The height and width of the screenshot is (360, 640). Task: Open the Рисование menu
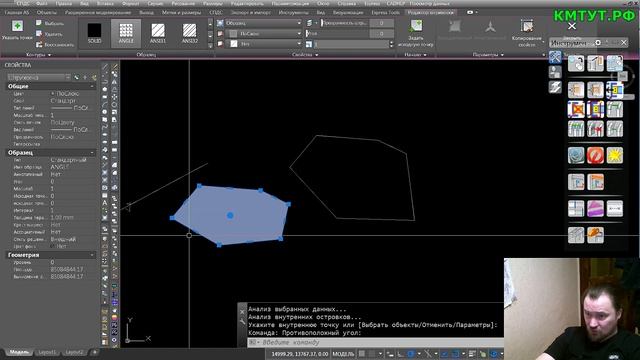183,3
